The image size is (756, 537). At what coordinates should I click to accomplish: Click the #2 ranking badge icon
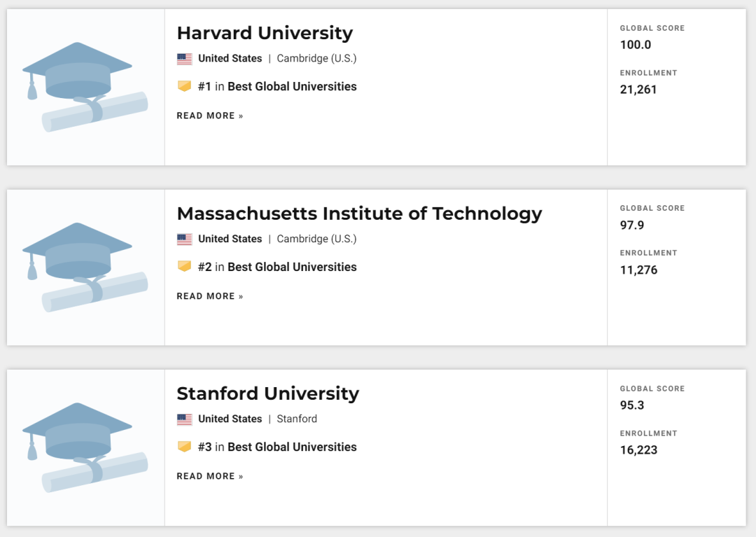point(184,266)
